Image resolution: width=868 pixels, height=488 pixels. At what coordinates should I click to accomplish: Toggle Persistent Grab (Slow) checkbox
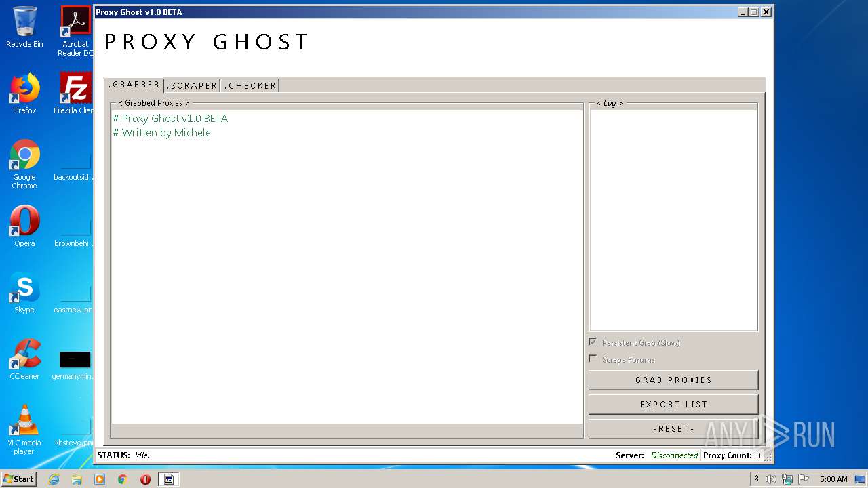tap(593, 342)
